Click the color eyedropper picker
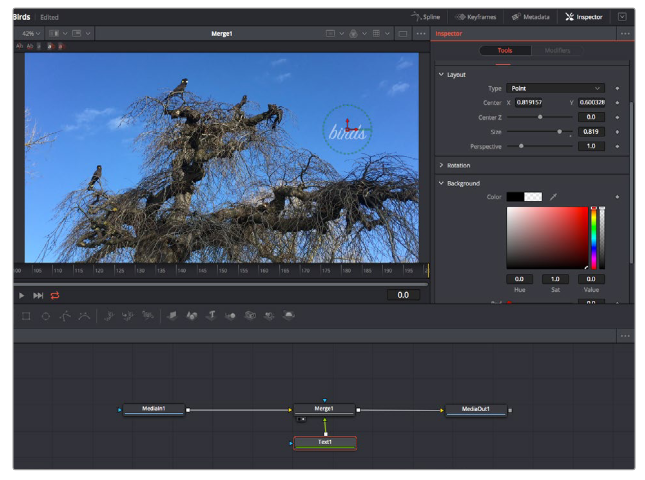 pyautogui.click(x=553, y=197)
